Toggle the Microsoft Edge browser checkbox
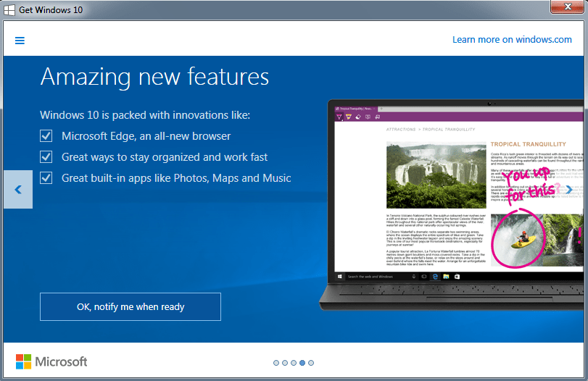 point(46,136)
